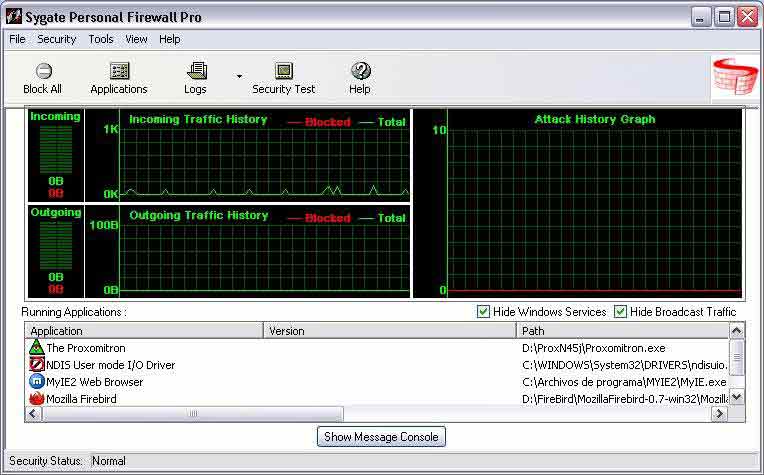Click the horizontal scrollbar thumb
764x475 pixels.
coord(193,414)
